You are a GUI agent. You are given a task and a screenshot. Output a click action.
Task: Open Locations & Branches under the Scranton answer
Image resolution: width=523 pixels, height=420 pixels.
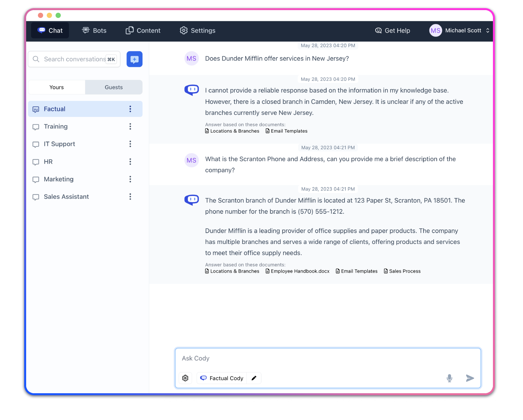(x=232, y=271)
